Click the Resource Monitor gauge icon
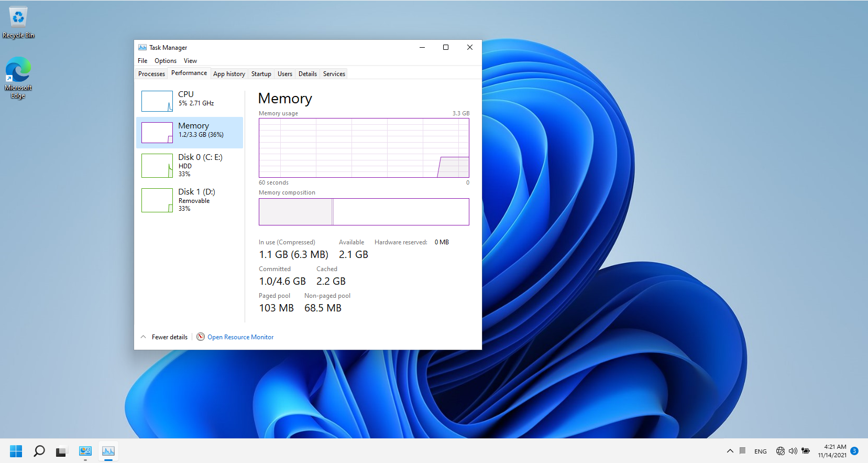The image size is (868, 463). pos(201,337)
